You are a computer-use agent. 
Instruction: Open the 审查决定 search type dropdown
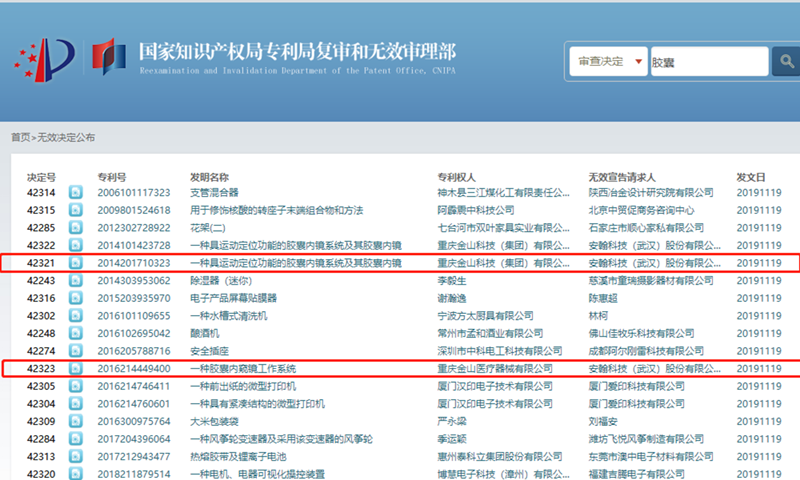(x=606, y=62)
